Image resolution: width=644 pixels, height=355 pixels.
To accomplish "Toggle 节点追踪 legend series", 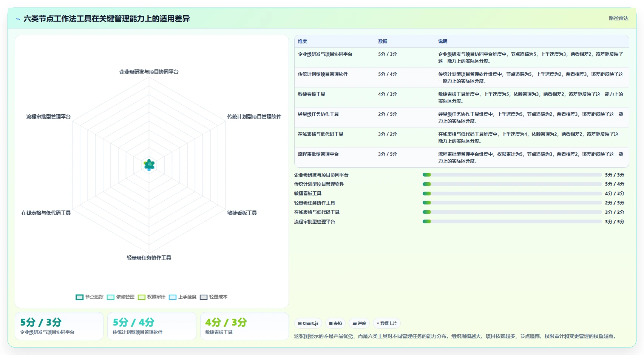I will click(x=90, y=297).
